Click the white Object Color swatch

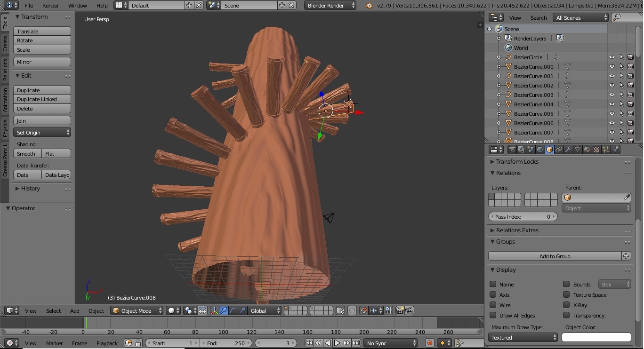[x=596, y=338]
